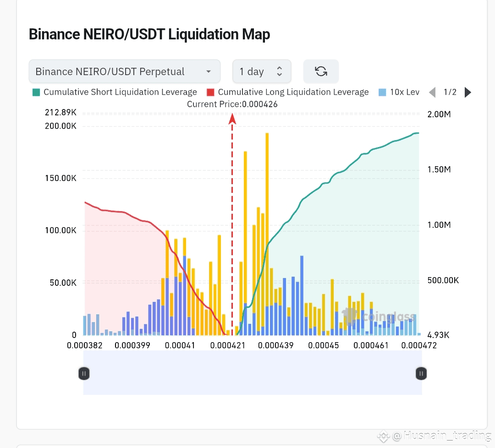Open the Binance NEIRO/USDT Perpetual dropdown

(x=124, y=71)
